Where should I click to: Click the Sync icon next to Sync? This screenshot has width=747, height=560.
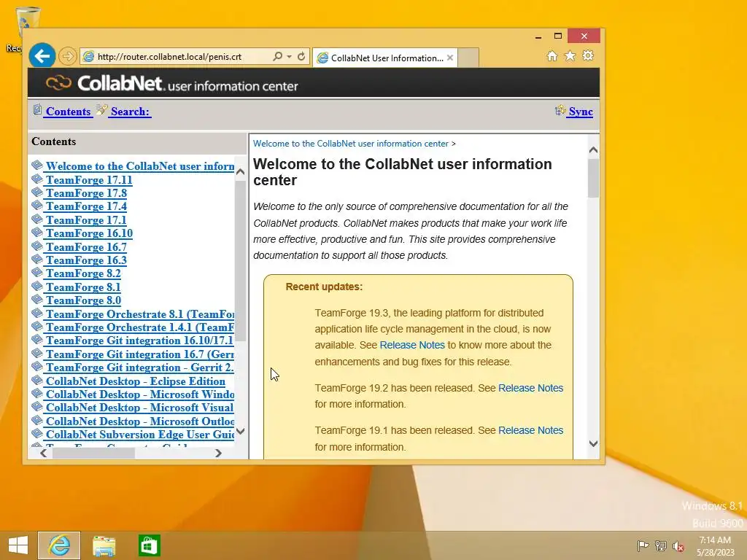[x=560, y=111]
